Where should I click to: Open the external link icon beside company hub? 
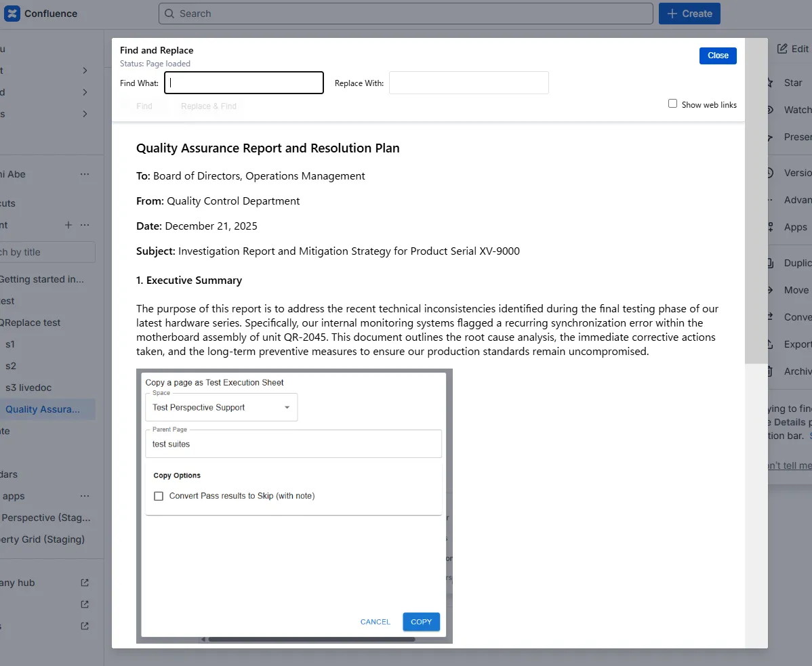pos(85,583)
